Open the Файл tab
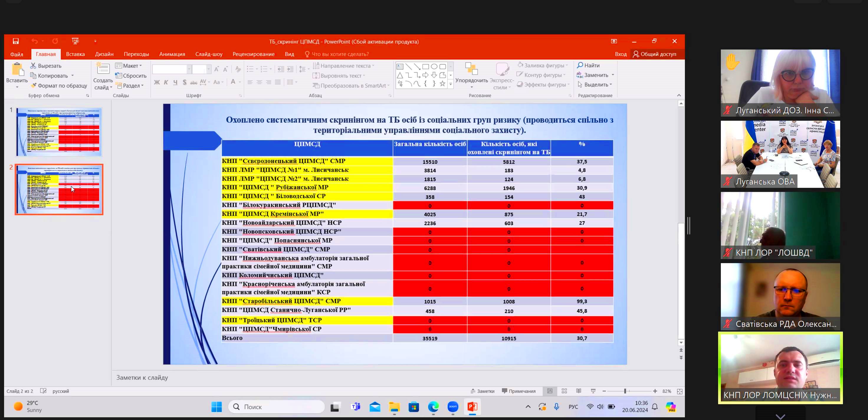Viewport: 868px width, 420px height. point(17,54)
